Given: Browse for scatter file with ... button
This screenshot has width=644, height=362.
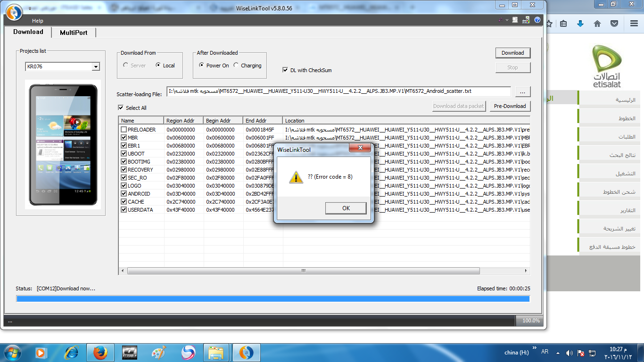Looking at the screenshot, I should [523, 91].
